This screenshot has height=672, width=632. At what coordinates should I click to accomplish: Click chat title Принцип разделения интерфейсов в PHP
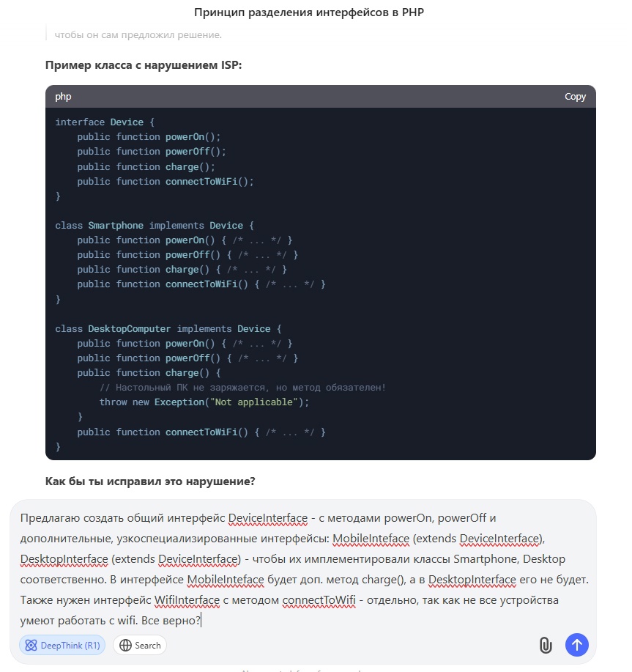click(x=309, y=12)
